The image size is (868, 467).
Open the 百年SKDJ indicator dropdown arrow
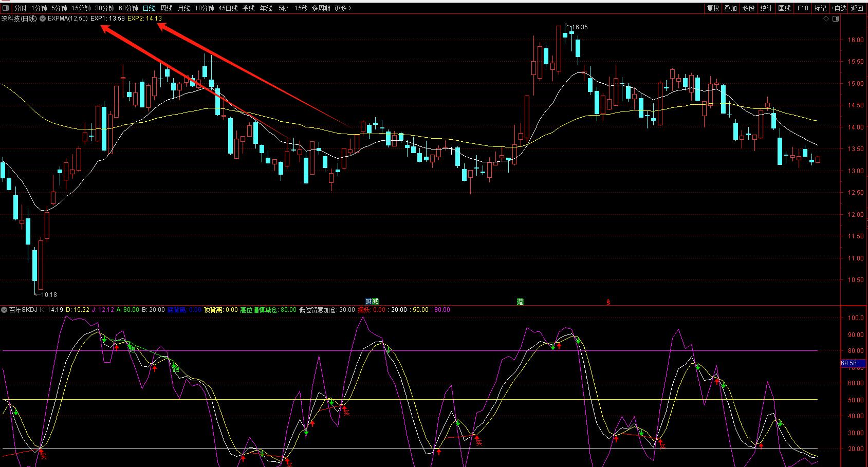pyautogui.click(x=5, y=310)
